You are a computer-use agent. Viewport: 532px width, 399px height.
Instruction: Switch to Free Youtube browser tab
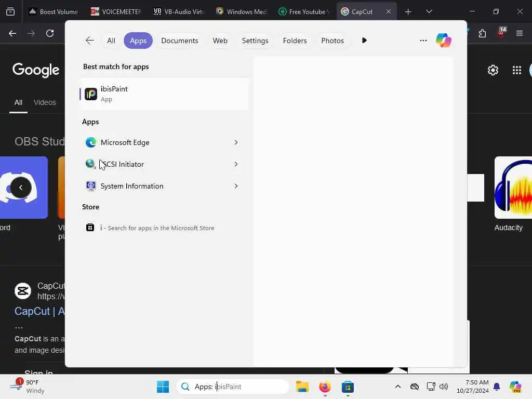point(303,11)
